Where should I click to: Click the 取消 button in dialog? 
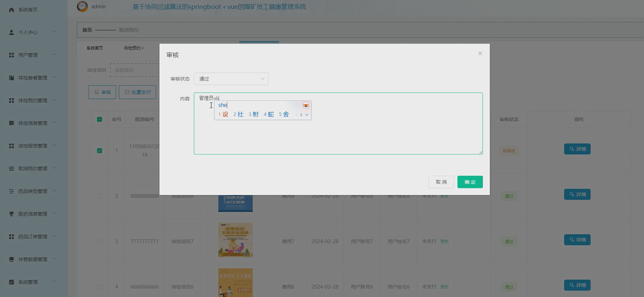(x=441, y=182)
